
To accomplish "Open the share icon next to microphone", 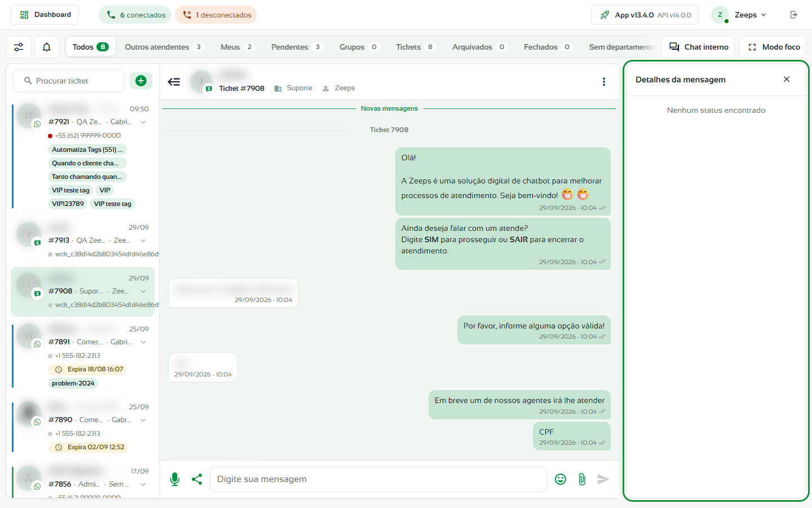I will (x=197, y=479).
